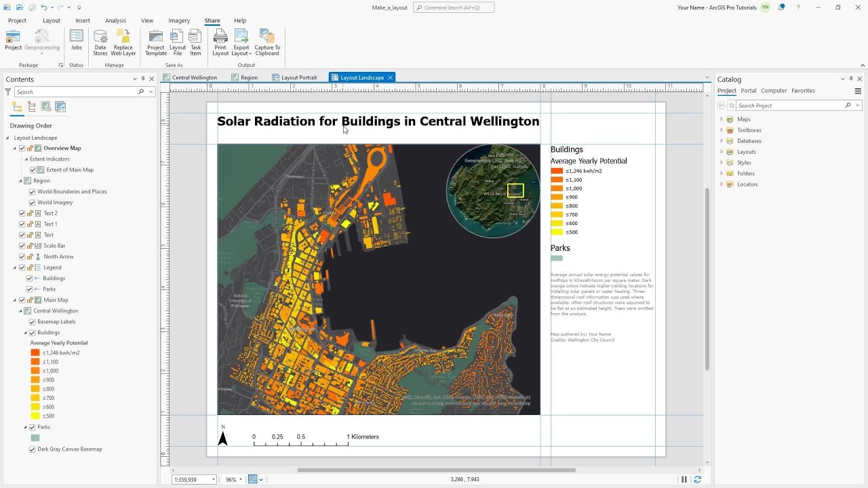Open the Computer tab in Catalog
The height and width of the screenshot is (488, 868).
click(774, 91)
